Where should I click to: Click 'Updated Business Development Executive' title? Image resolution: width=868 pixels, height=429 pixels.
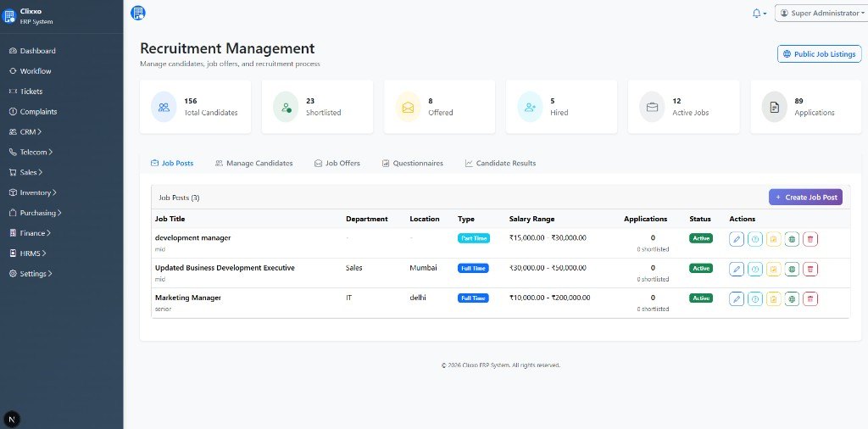pos(225,267)
